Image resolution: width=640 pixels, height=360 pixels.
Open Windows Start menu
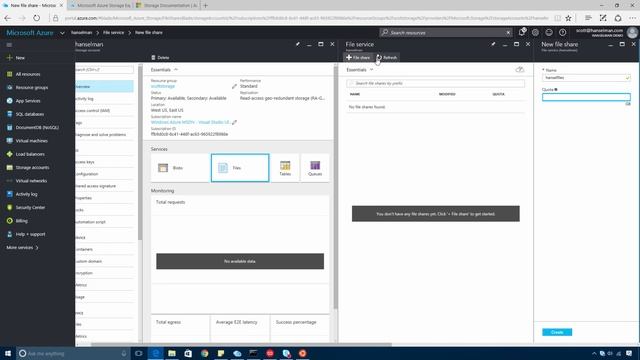pyautogui.click(x=8, y=353)
